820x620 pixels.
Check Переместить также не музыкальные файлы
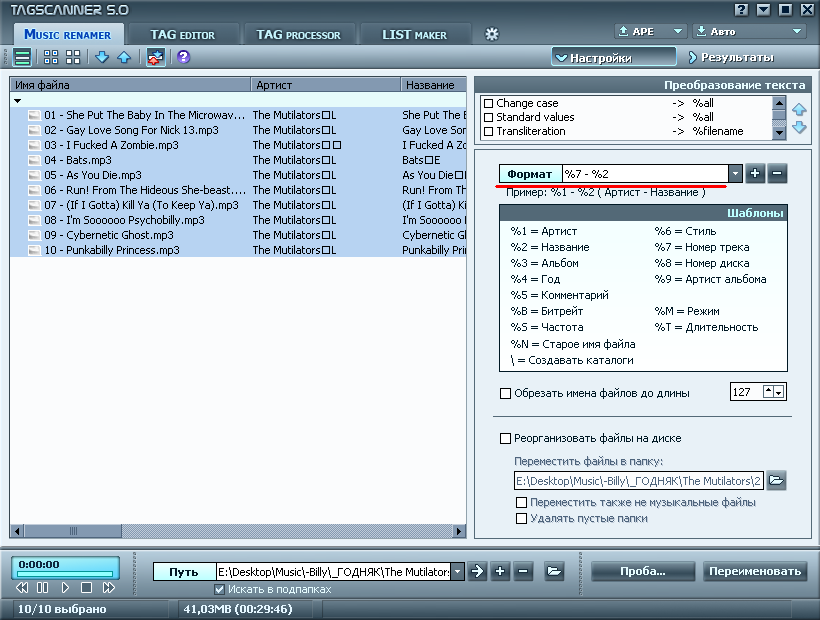[x=521, y=502]
